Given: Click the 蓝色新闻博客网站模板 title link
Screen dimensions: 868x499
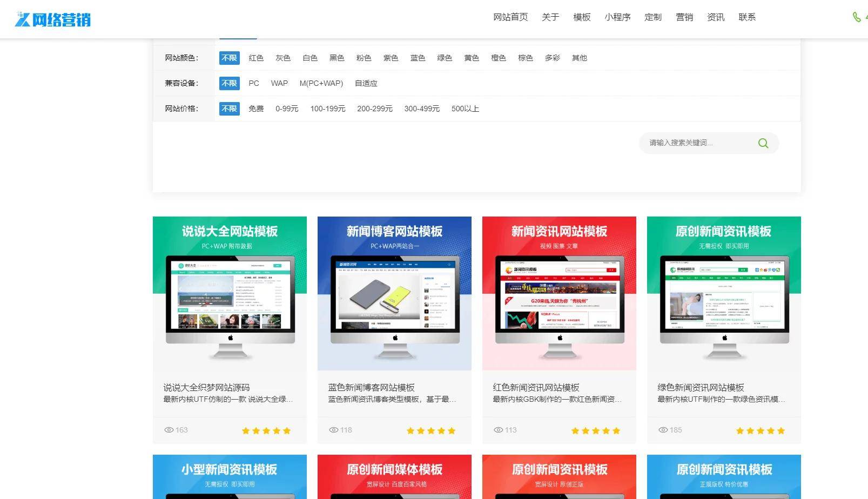Looking at the screenshot, I should click(371, 387).
